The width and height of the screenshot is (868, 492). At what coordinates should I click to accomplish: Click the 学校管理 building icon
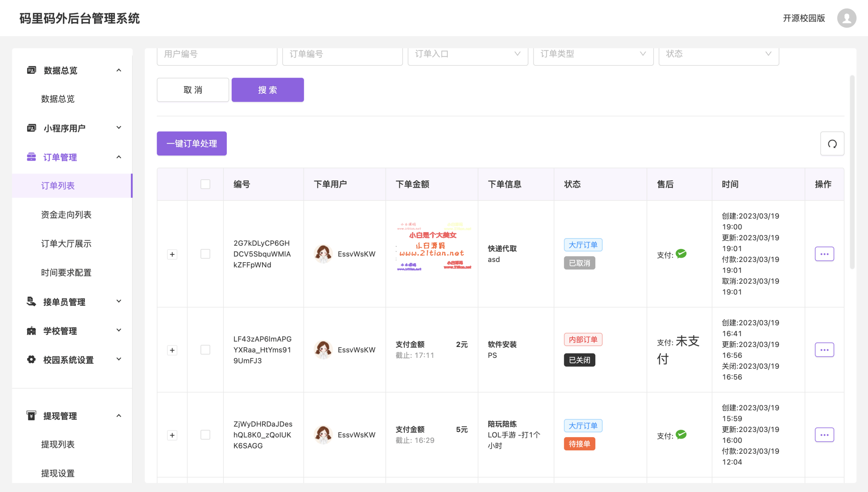(31, 331)
